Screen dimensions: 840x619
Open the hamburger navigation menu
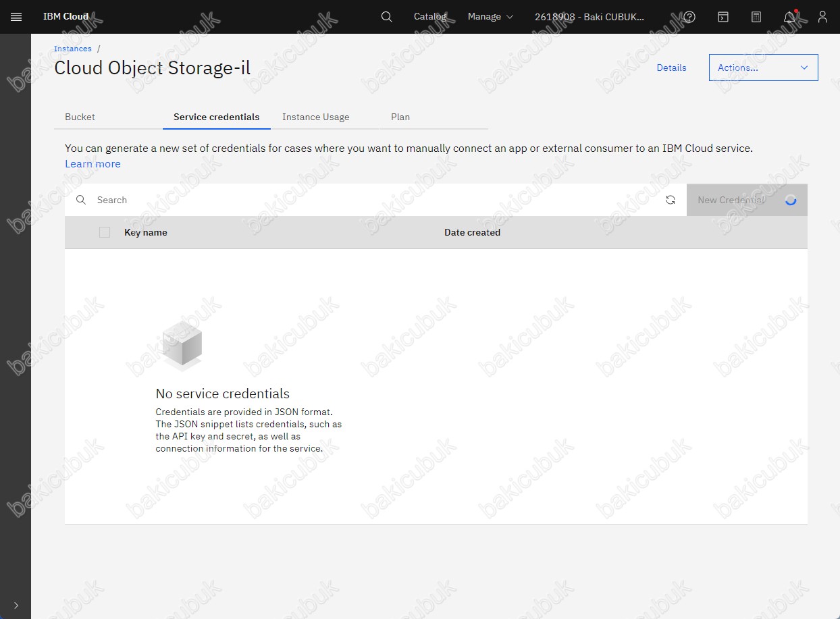[x=16, y=17]
